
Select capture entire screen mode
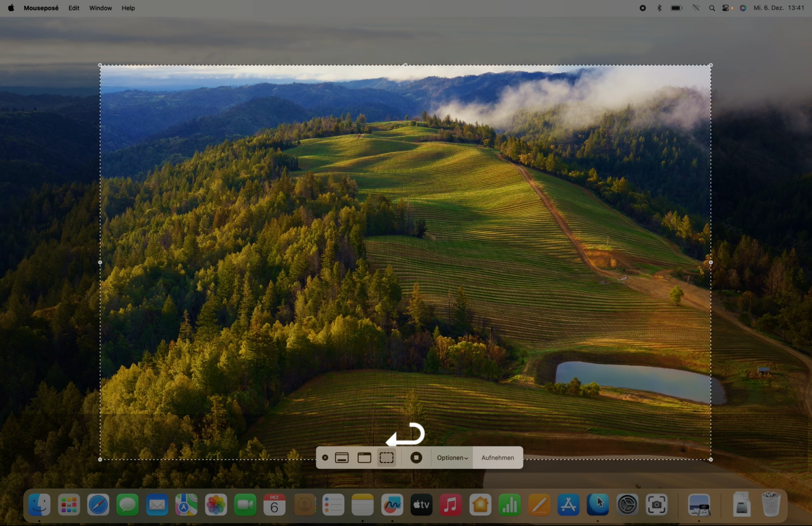pos(342,457)
